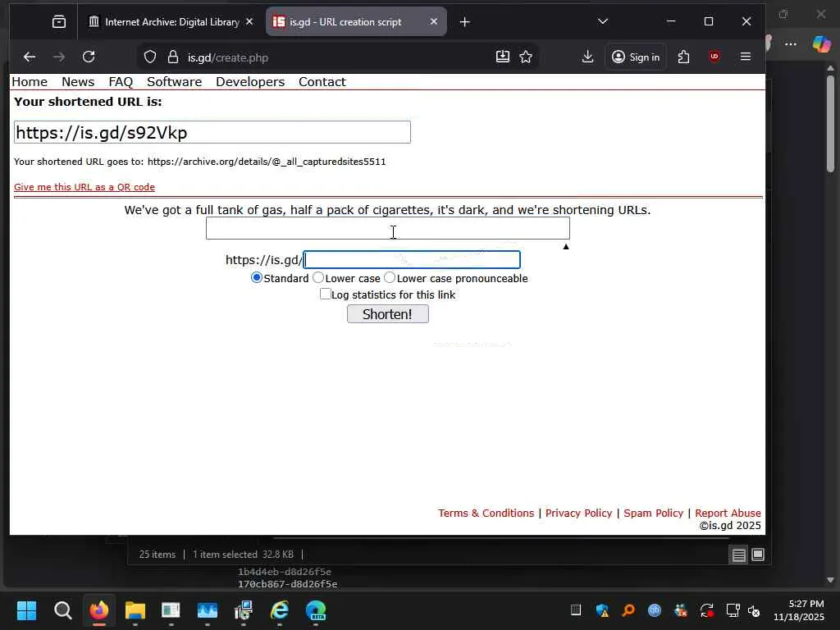The width and height of the screenshot is (840, 630).
Task: Click the muted volume tray icon
Action: [x=754, y=610]
